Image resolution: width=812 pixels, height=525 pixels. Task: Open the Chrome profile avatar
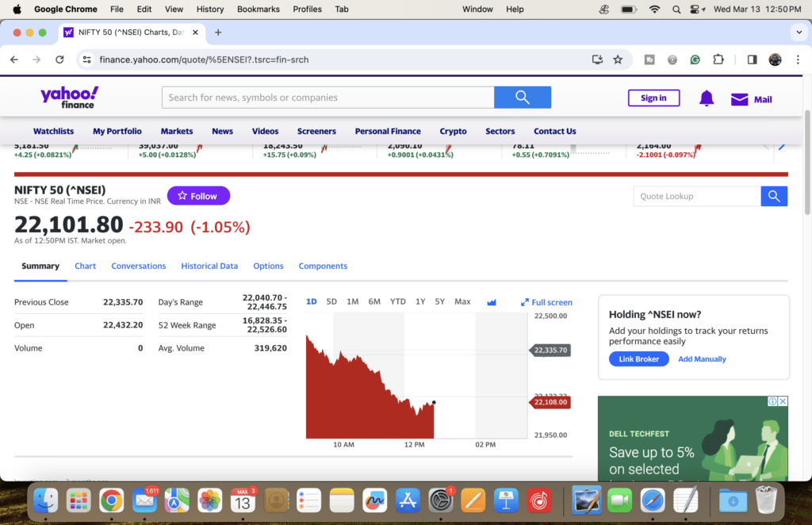coord(775,59)
